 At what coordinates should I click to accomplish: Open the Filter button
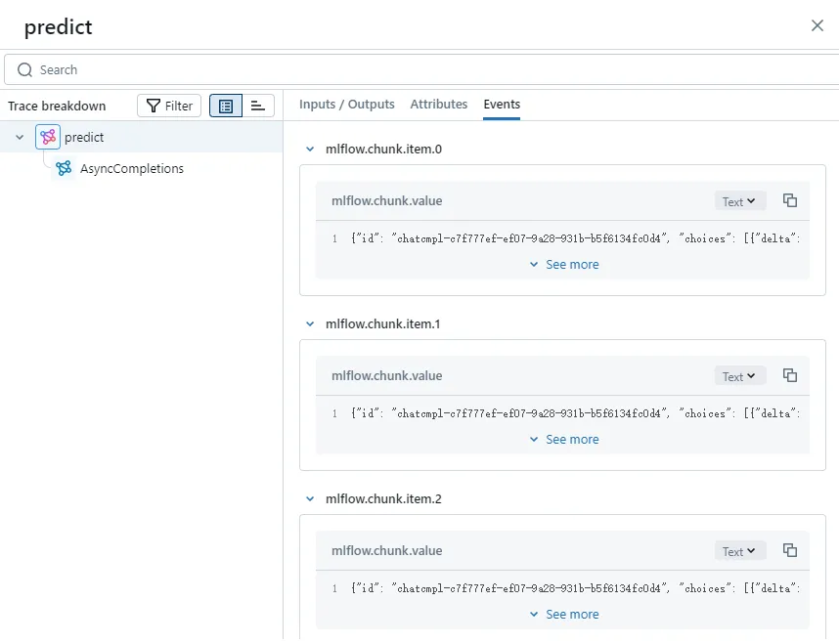[x=169, y=106]
